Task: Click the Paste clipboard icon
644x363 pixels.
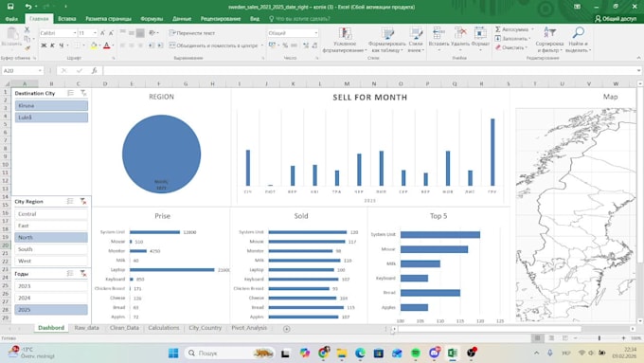Action: [x=12, y=34]
